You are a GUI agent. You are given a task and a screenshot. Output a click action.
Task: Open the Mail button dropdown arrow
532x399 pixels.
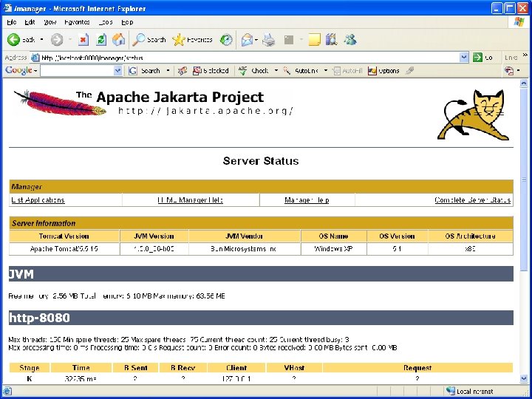[x=256, y=40]
